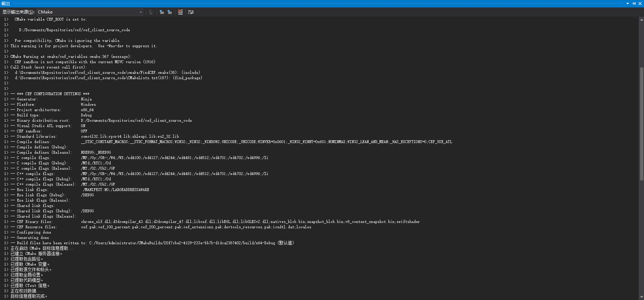
Task: Click 'For compatibility, CMake is ignoring the variable'
Action: (68, 41)
